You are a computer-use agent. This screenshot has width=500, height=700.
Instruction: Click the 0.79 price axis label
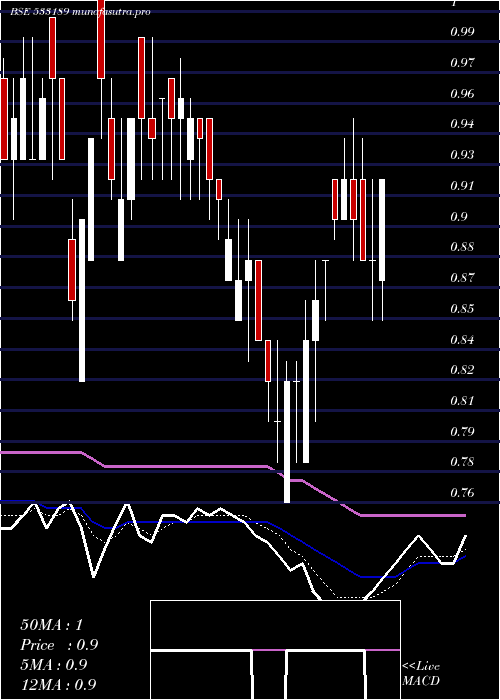462,432
